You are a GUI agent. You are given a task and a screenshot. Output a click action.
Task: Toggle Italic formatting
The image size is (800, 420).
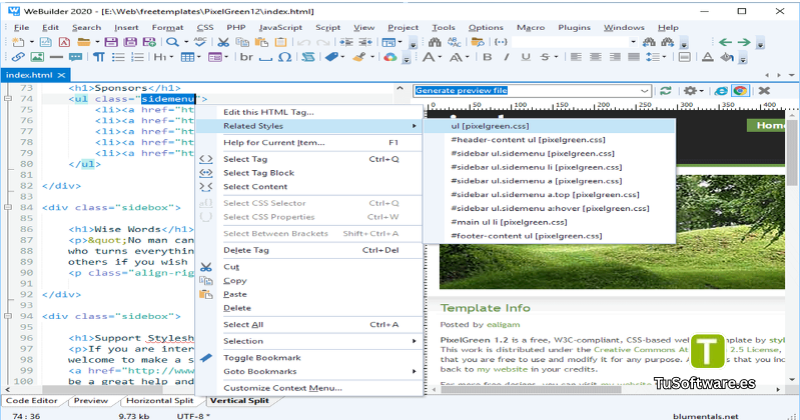506,57
